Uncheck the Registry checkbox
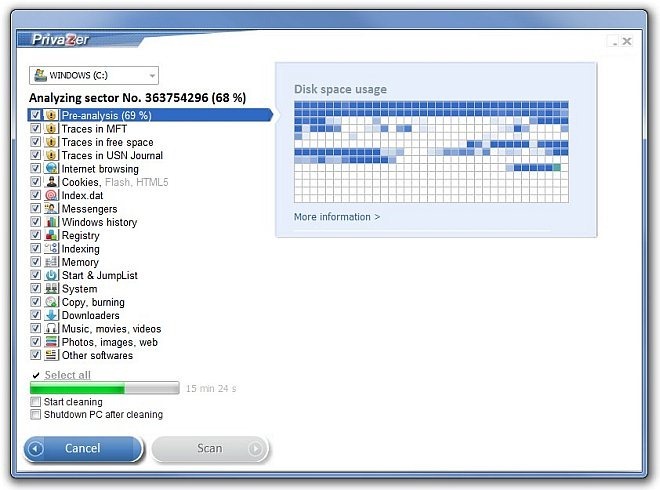Viewport: 660px width, 490px height. (35, 235)
